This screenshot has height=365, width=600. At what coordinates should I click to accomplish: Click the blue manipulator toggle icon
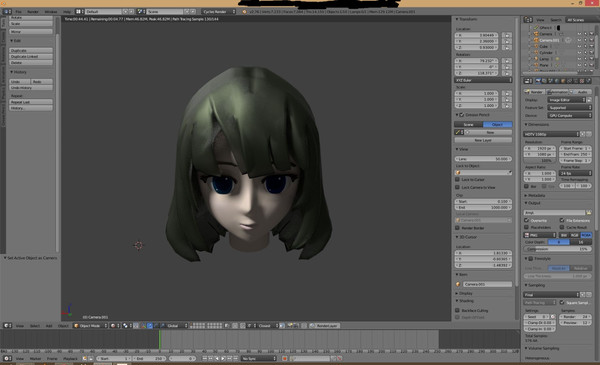click(x=150, y=326)
